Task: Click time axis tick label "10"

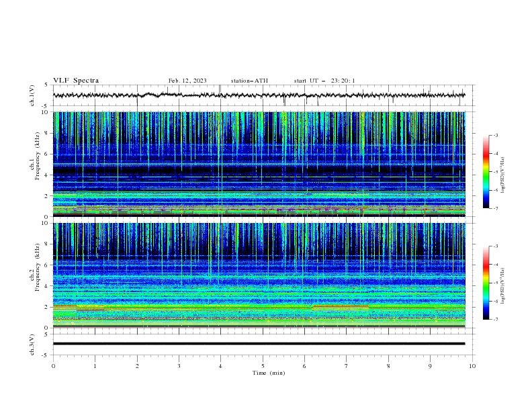Action: point(472,366)
